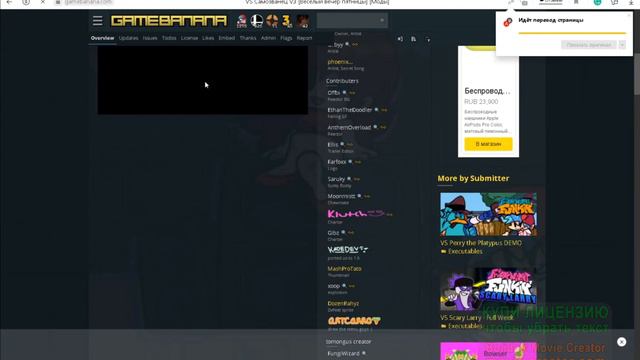Switch to the Todos tab

169,38
